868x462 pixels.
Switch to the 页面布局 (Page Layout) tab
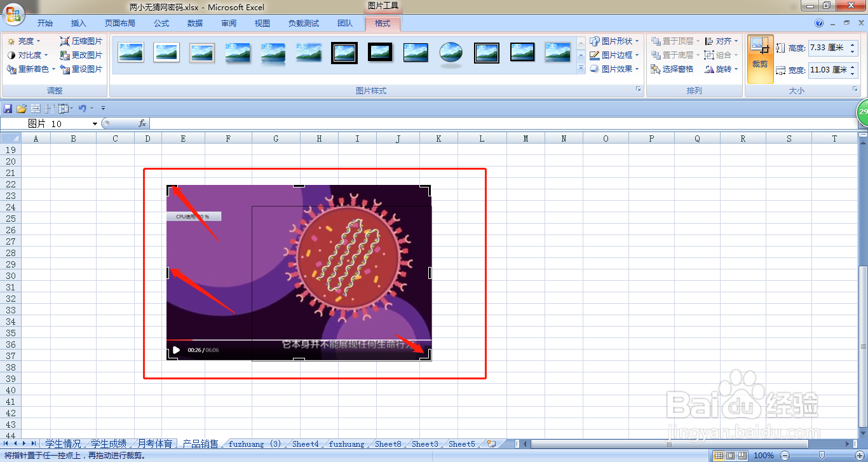click(119, 24)
